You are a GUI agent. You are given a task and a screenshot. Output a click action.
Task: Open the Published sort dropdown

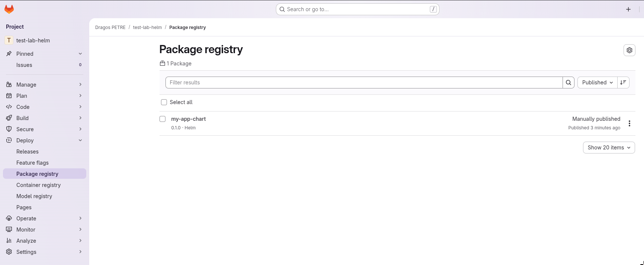(597, 82)
